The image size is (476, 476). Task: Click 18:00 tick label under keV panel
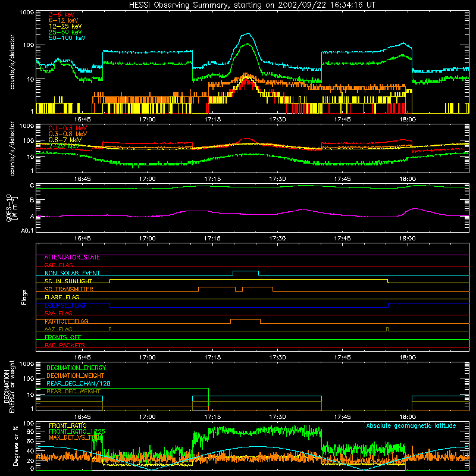point(408,120)
